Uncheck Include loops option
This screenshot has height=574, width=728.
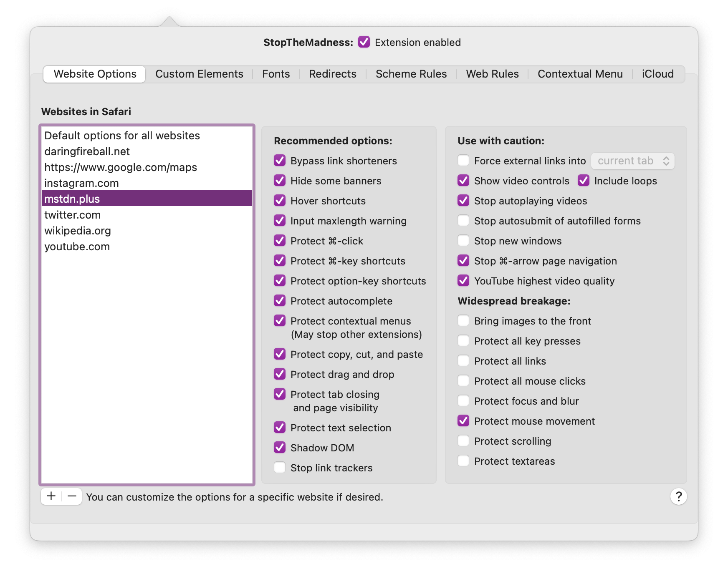[584, 181]
